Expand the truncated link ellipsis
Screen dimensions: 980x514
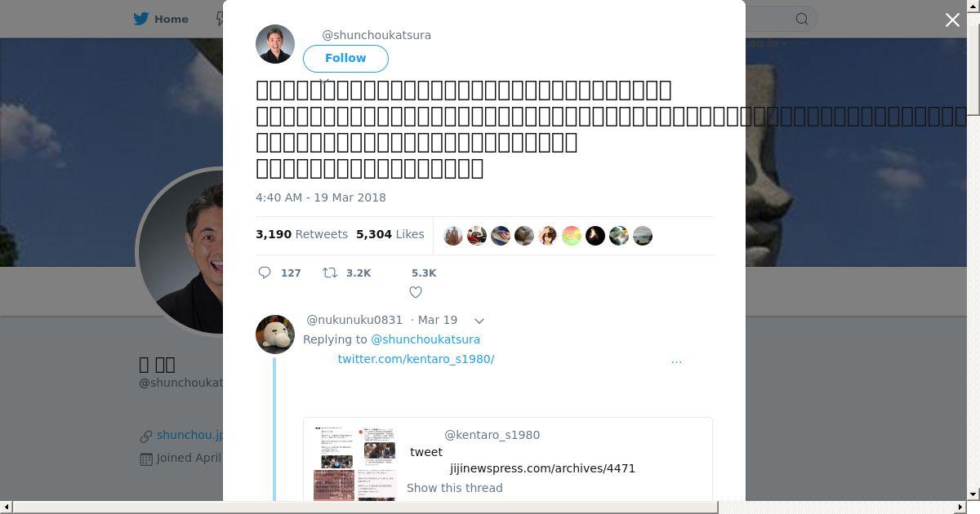click(x=676, y=359)
